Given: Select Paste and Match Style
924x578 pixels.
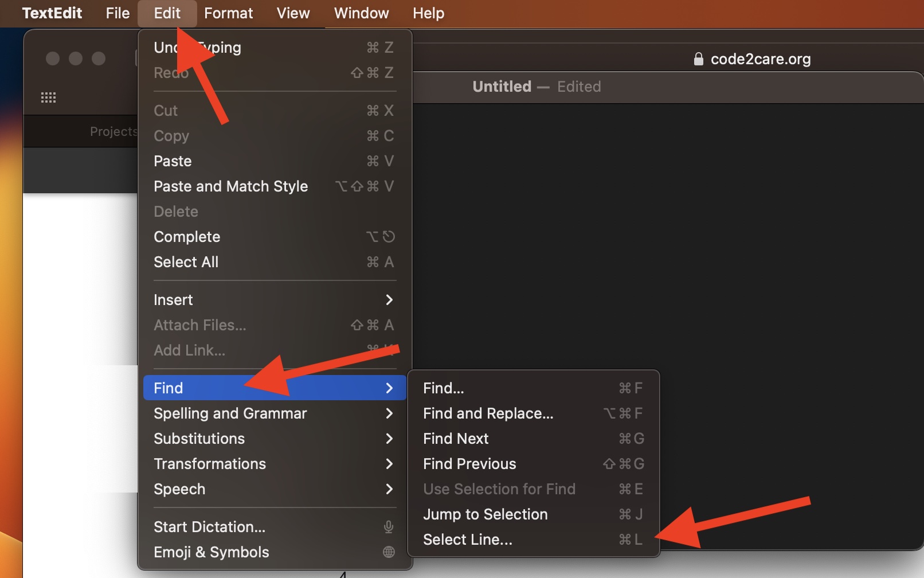Looking at the screenshot, I should 230,186.
